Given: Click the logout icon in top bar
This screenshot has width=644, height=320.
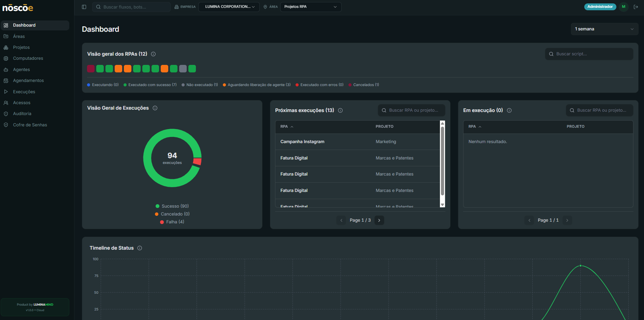Looking at the screenshot, I should [636, 7].
